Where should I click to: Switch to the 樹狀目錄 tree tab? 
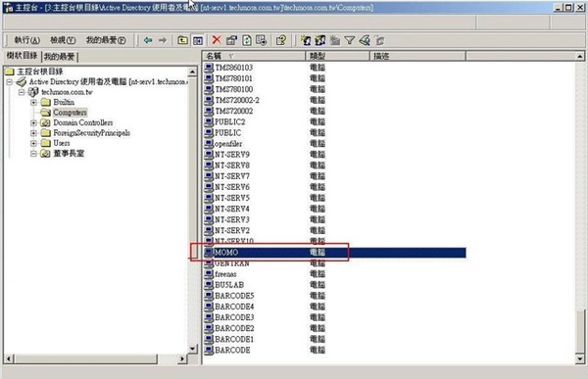[23, 56]
